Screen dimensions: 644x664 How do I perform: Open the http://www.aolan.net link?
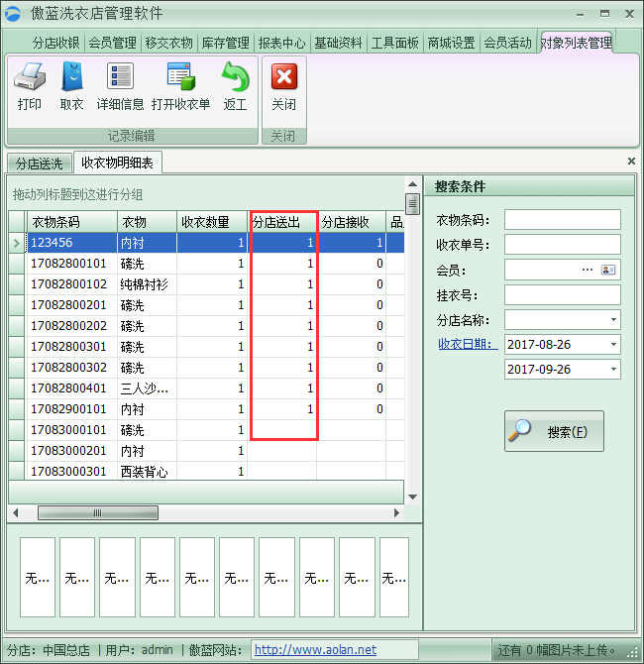(315, 649)
